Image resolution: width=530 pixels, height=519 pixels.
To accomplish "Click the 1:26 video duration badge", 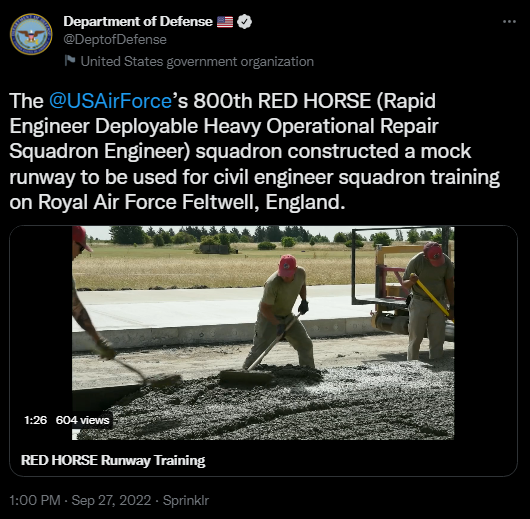I will click(35, 420).
